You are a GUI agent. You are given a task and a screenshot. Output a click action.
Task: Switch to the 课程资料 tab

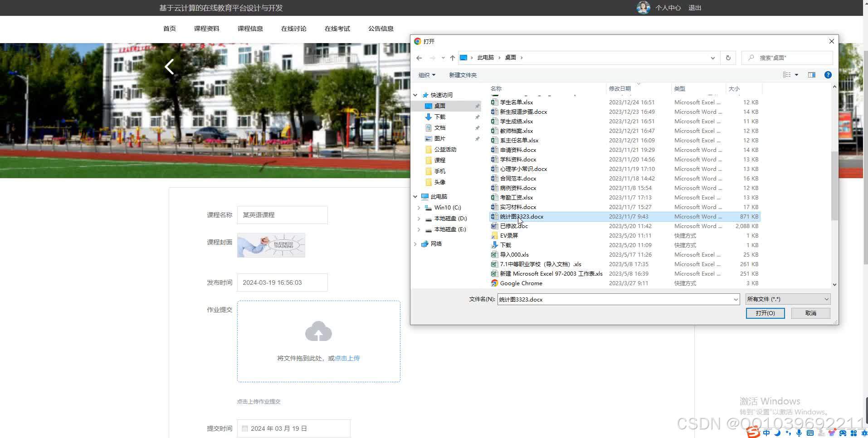click(207, 29)
